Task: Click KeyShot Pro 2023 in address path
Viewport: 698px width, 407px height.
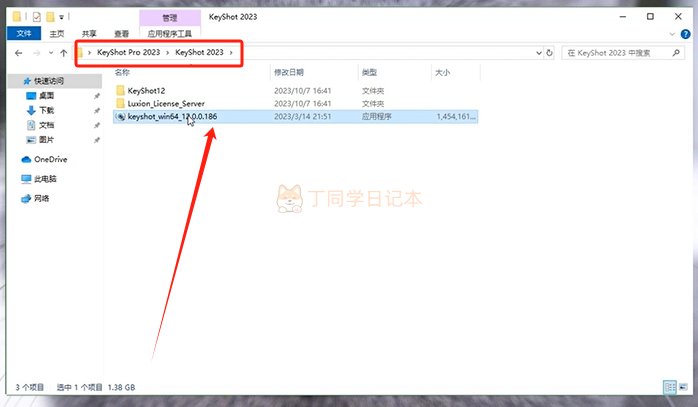Action: coord(128,52)
